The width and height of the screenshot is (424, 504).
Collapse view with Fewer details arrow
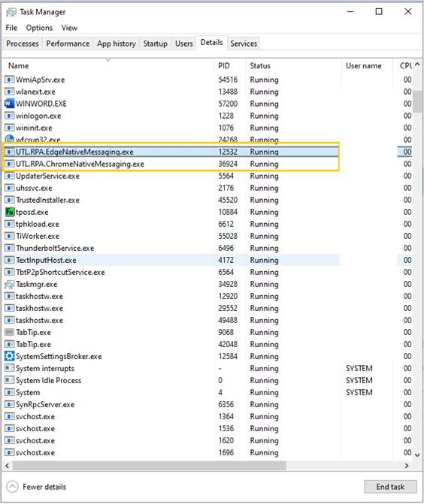[12, 487]
